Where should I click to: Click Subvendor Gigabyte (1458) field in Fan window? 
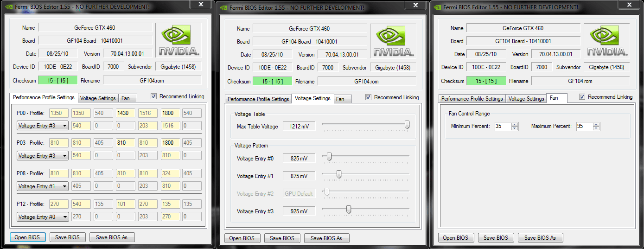[606, 67]
